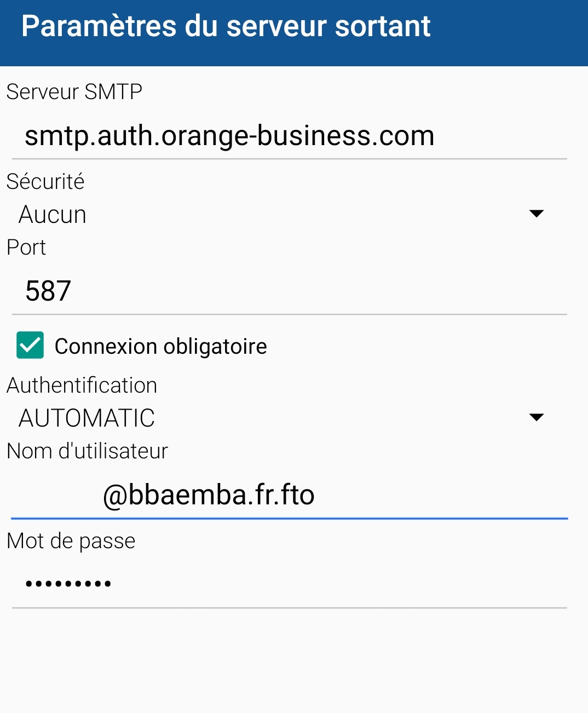Select the Aucun security value
This screenshot has height=713, width=588.
pos(53,215)
